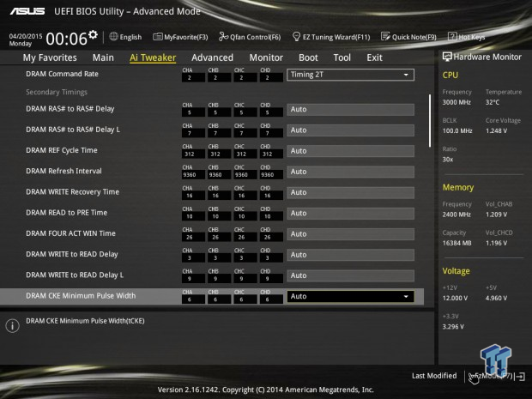
Task: Click CHA value 2 of Command Rate
Action: point(193,78)
